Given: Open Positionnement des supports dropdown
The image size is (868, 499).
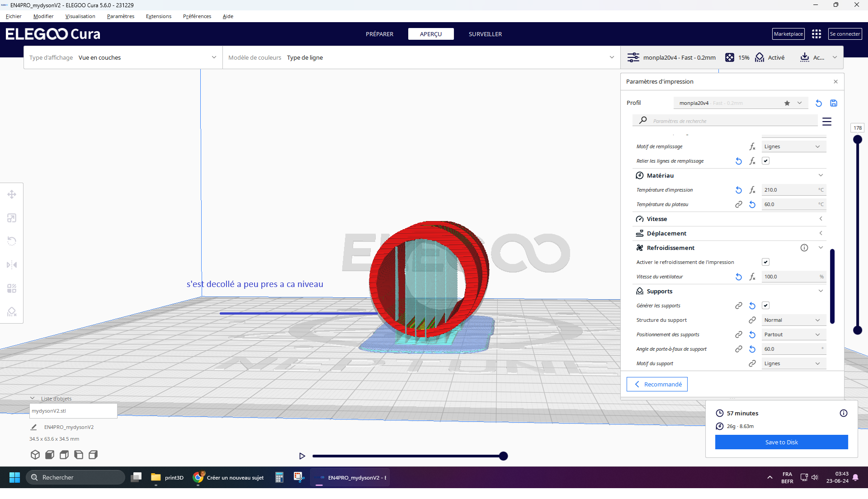Looking at the screenshot, I should point(793,334).
